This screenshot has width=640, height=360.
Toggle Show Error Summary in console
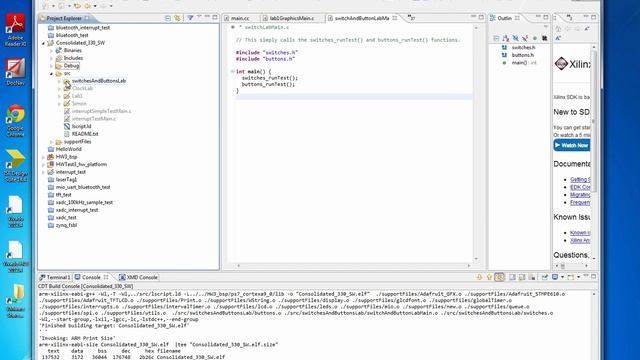[499, 277]
